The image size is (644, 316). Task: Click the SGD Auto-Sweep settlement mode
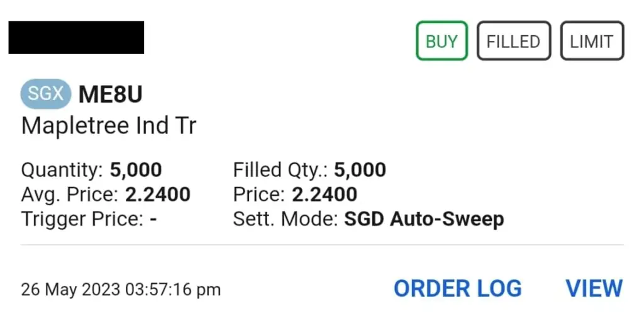pos(424,219)
